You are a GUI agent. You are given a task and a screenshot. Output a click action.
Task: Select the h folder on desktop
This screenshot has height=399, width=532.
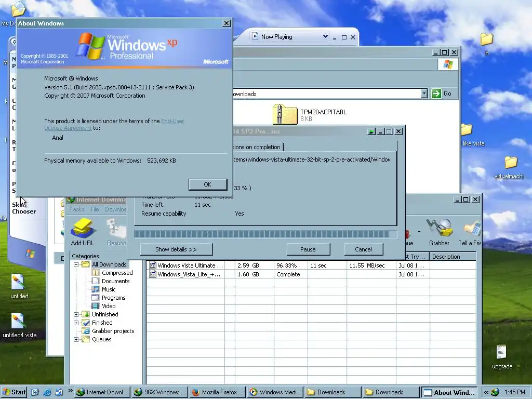(486, 39)
